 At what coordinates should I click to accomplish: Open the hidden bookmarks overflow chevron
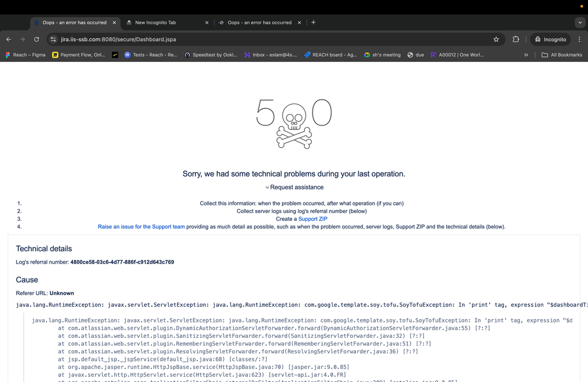(526, 55)
